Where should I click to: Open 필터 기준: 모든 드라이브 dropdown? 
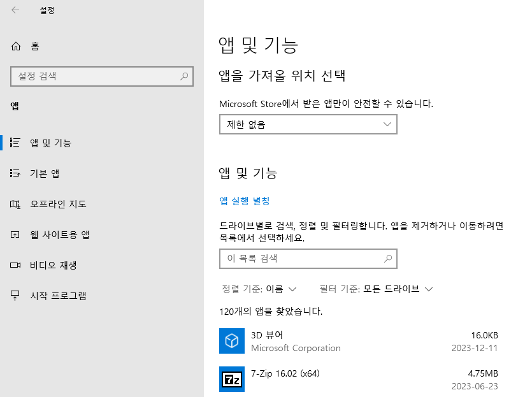coord(377,289)
